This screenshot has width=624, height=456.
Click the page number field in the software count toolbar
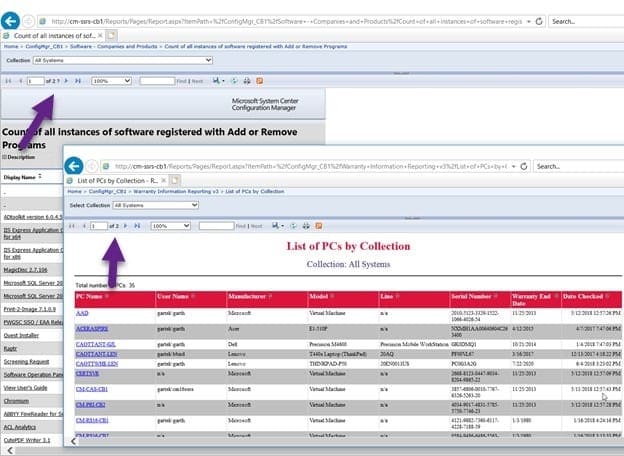coord(35,81)
